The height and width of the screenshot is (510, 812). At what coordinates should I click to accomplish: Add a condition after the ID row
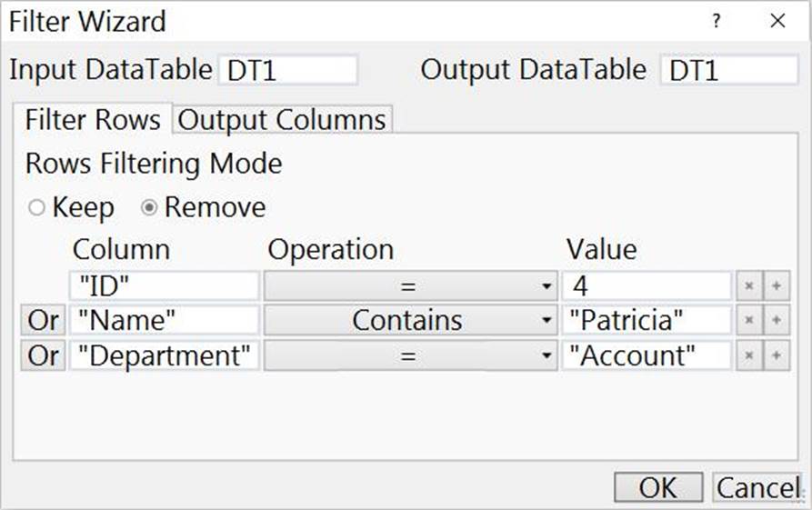(x=776, y=286)
